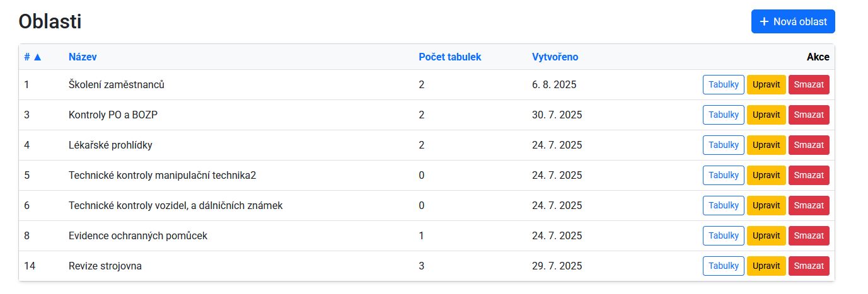Open Tabulky for manipulační technika2 row
This screenshot has width=868, height=294.
(723, 175)
